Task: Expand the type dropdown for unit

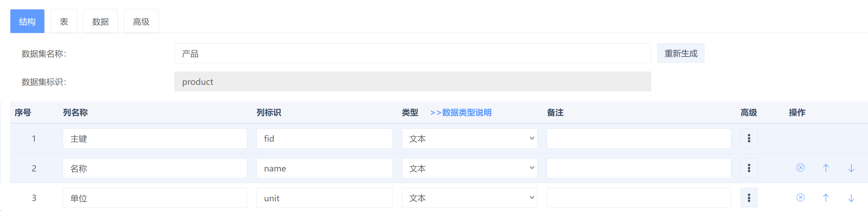Action: [x=469, y=197]
